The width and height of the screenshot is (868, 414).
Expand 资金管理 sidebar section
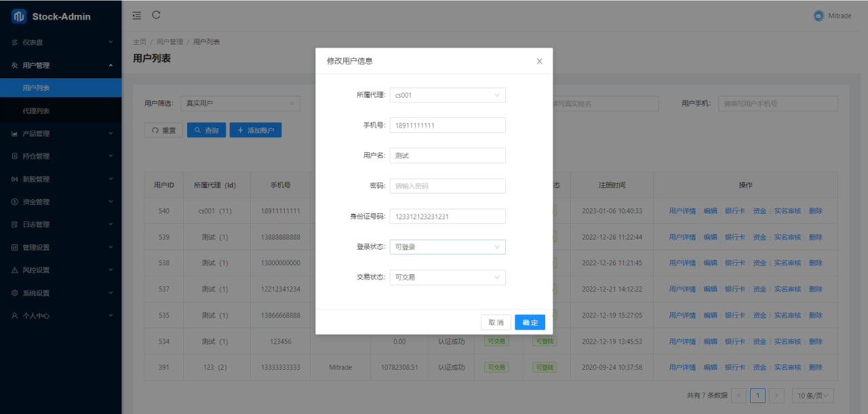pos(60,202)
